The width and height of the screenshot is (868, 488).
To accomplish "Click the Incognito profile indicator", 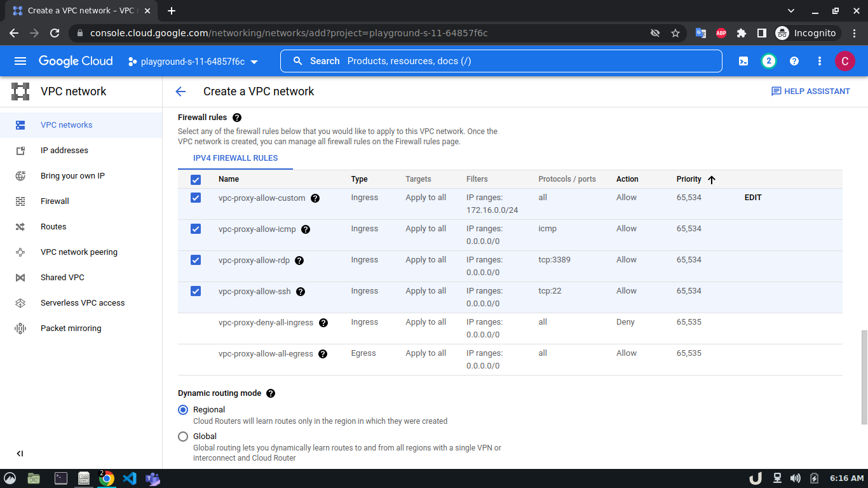I will (807, 33).
